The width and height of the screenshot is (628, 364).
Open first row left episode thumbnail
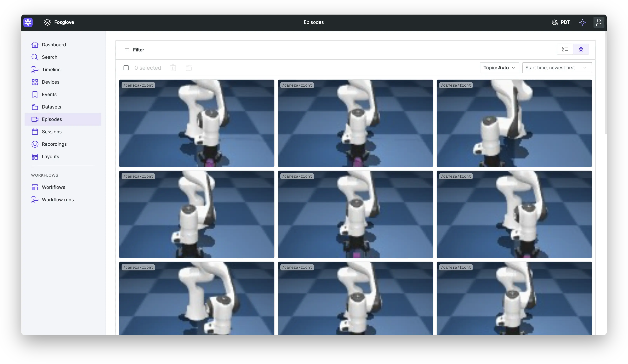[x=197, y=123]
